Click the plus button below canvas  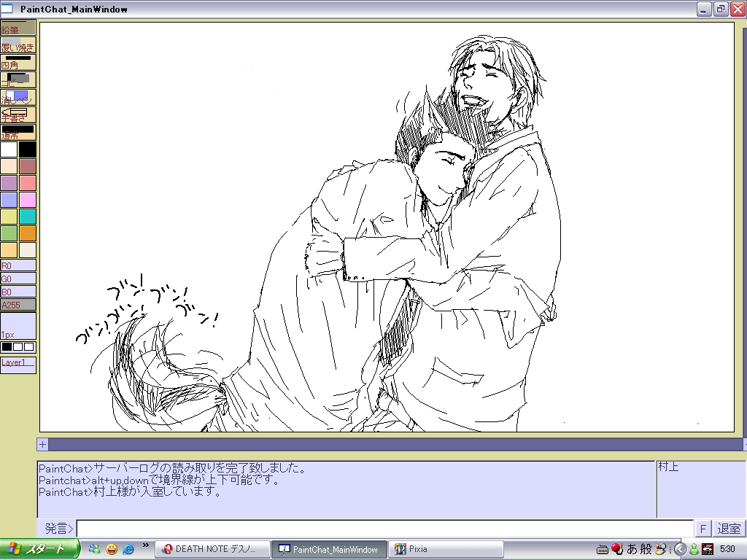click(x=42, y=444)
